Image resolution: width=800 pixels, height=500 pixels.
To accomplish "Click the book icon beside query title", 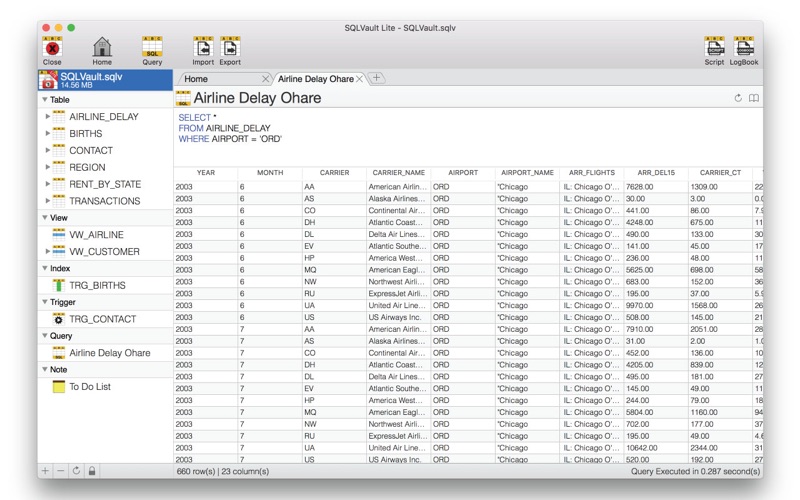I will pyautogui.click(x=754, y=98).
